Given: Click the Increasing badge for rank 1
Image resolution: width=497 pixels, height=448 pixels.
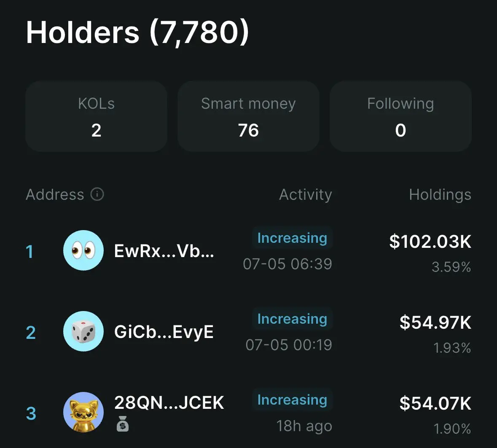Looking at the screenshot, I should point(292,238).
